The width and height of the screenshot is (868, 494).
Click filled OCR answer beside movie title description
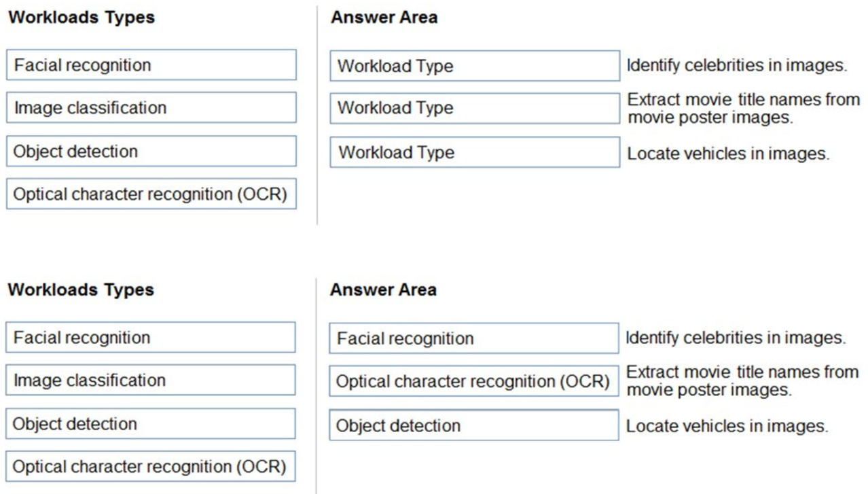tap(474, 381)
